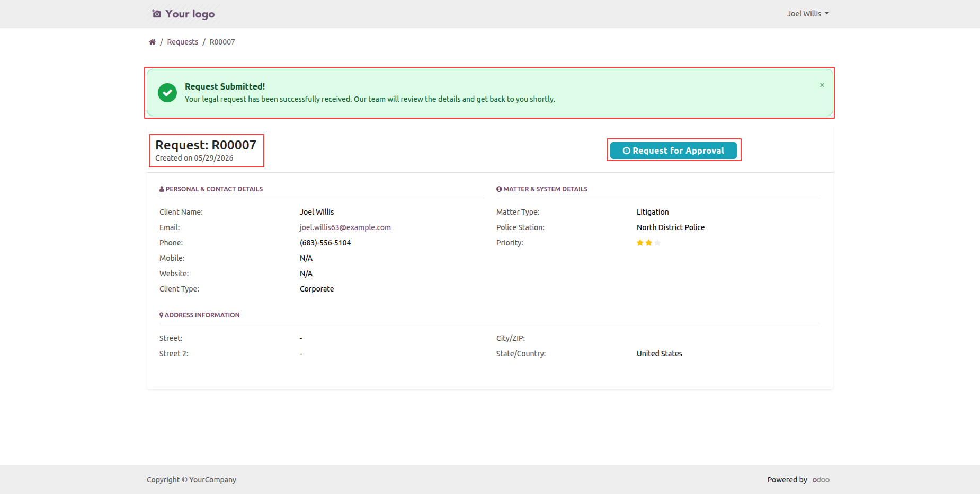Click the United States country value

[660, 354]
